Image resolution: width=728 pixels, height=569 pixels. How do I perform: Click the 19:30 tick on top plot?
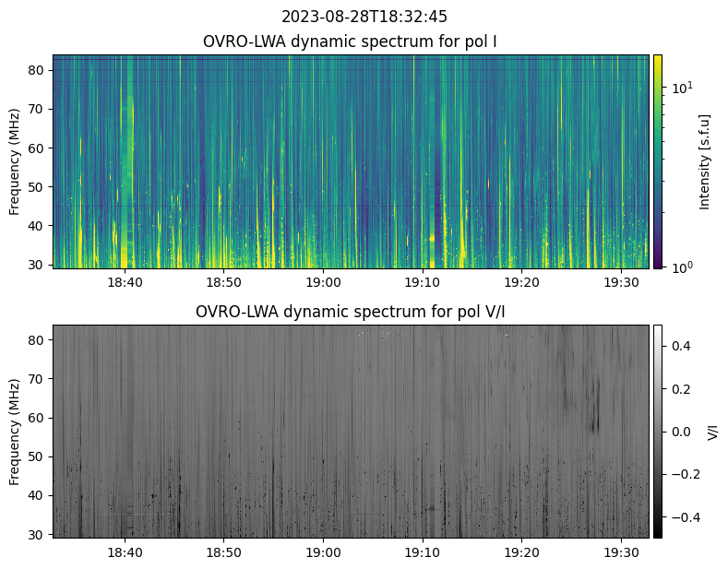pyautogui.click(x=620, y=282)
